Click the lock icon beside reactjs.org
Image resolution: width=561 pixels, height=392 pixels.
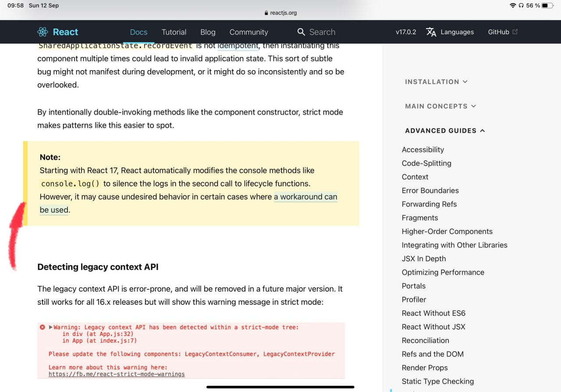[x=266, y=13]
